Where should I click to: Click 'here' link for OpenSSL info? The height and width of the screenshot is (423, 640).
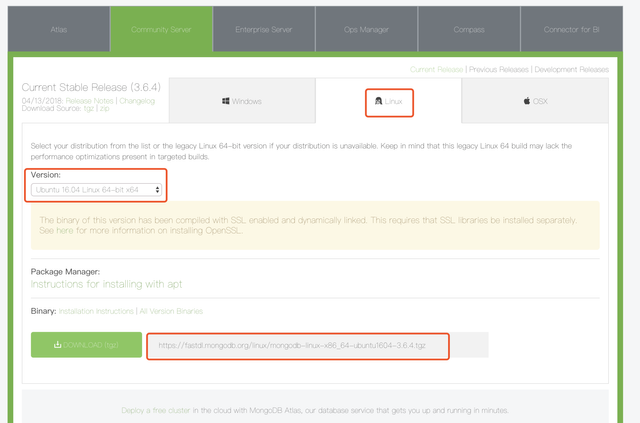(64, 230)
